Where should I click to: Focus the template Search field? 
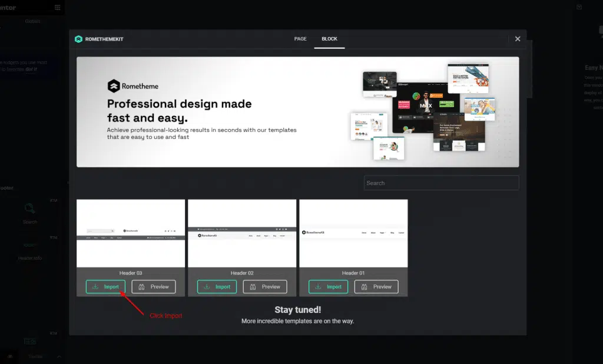click(x=442, y=183)
